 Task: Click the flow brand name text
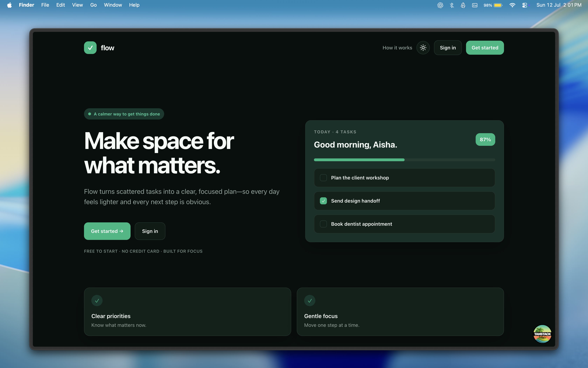pos(107,48)
